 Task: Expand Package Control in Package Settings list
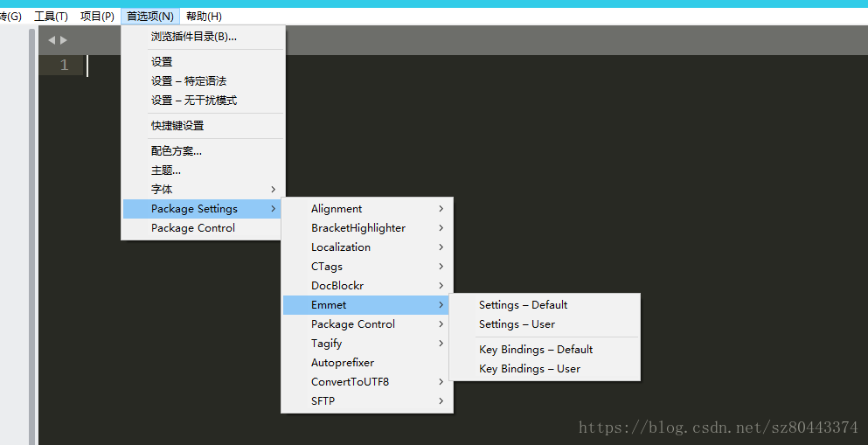pyautogui.click(x=367, y=324)
